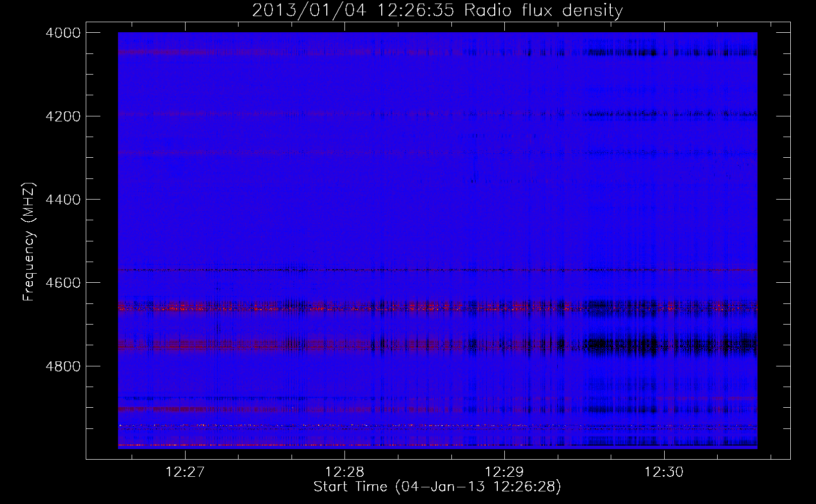Click the 12:28 time tick label
Image resolution: width=816 pixels, height=504 pixels.
(x=344, y=472)
